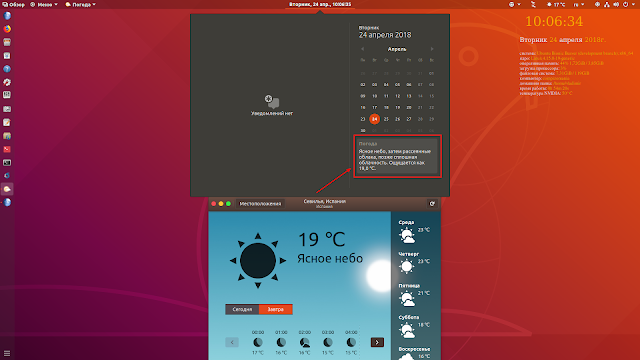Open the Terminal icon in the dock
Image resolution: width=640 pixels, height=360 pixels.
coord(7,162)
